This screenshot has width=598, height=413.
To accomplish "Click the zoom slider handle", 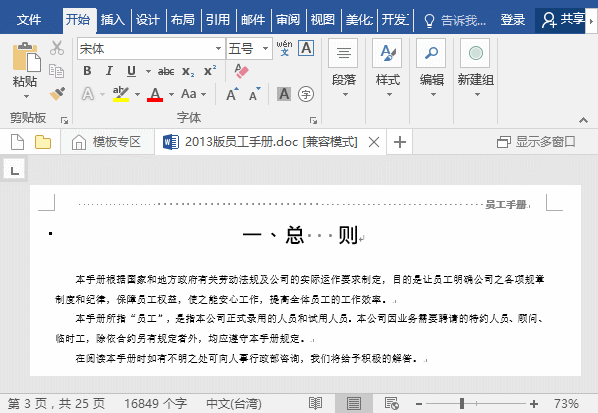I will [x=462, y=403].
